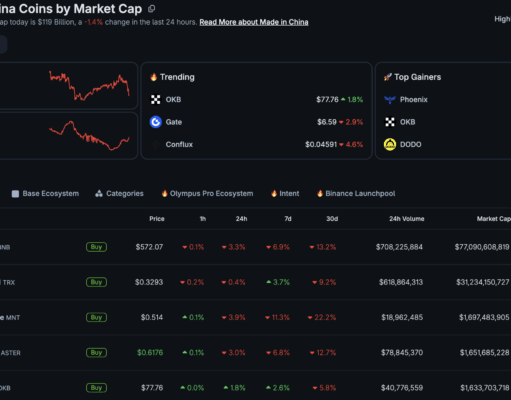
Task: Select the Olympus Pro Ecosystem tab
Action: coord(207,193)
